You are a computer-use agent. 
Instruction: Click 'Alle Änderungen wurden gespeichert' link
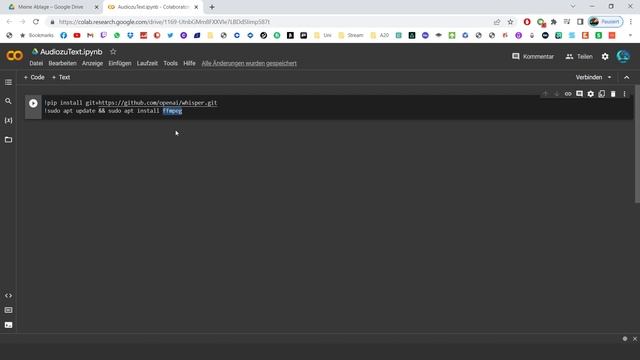249,63
